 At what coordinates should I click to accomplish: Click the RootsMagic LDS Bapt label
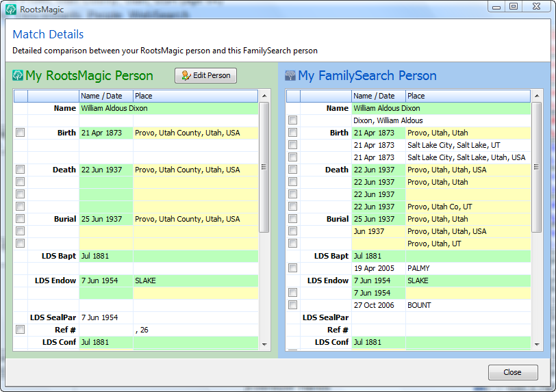point(59,256)
